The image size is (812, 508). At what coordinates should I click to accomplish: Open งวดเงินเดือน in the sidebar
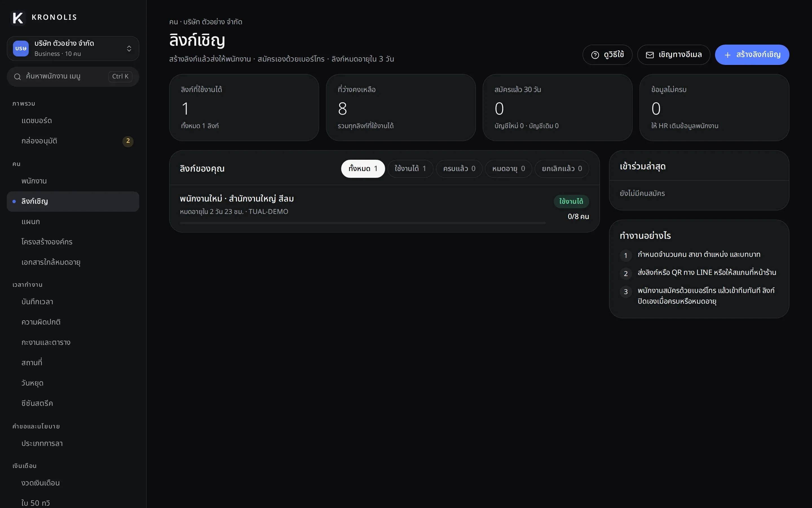[73, 483]
